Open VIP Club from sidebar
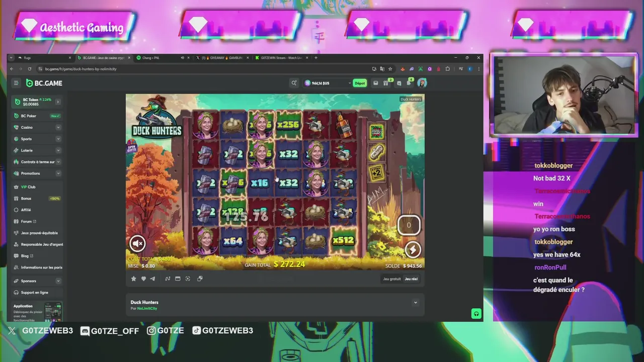The image size is (644, 362). coord(38,187)
